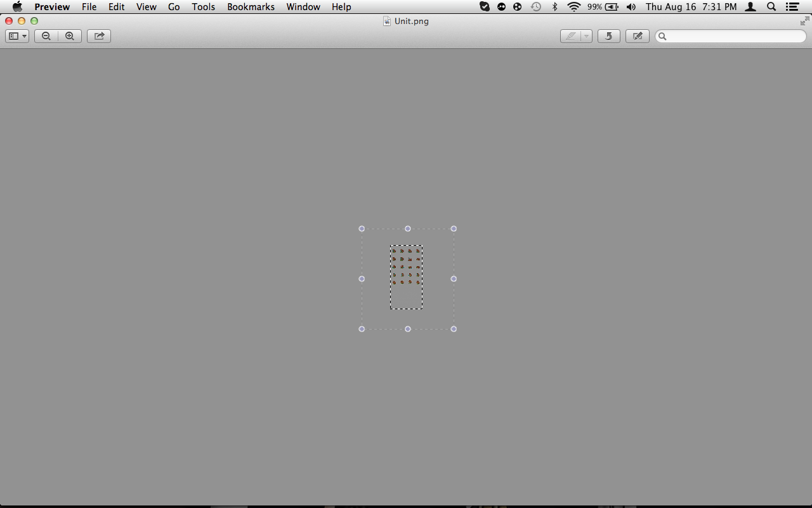Image resolution: width=812 pixels, height=508 pixels.
Task: Enter full screen using the corner arrows
Action: [x=804, y=21]
